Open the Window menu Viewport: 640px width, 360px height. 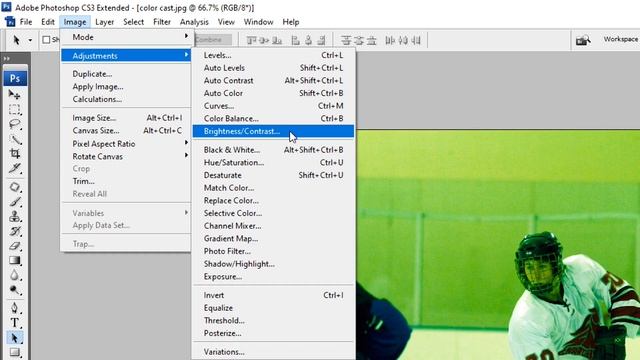coord(258,22)
